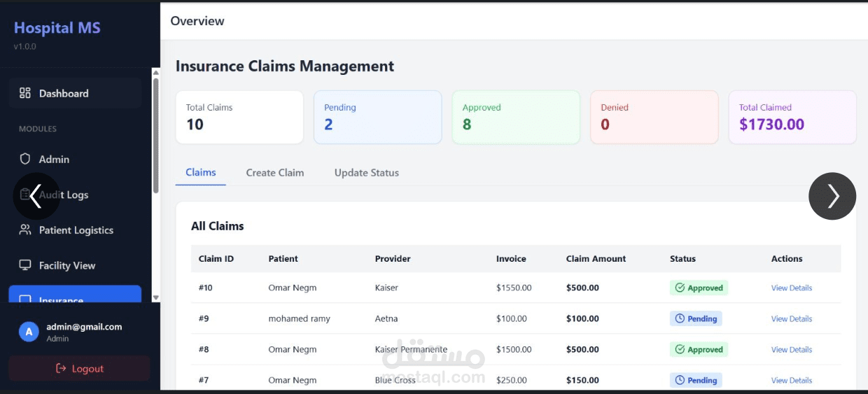This screenshot has width=868, height=394.
Task: Select the Claims tab
Action: [x=200, y=172]
